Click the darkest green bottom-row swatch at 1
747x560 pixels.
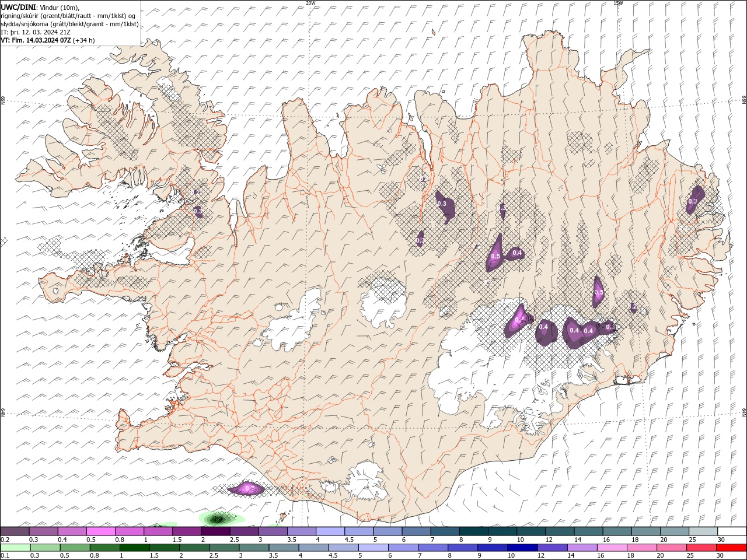134,548
